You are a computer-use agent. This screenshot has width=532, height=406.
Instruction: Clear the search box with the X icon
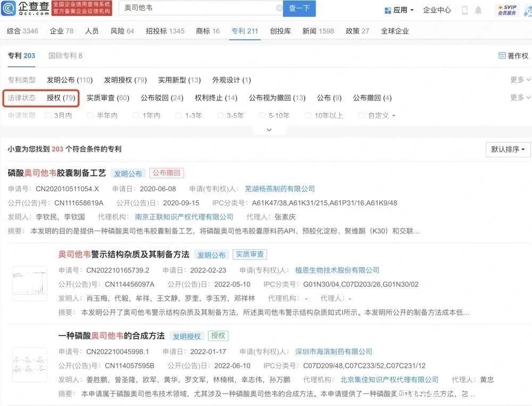tap(279, 8)
